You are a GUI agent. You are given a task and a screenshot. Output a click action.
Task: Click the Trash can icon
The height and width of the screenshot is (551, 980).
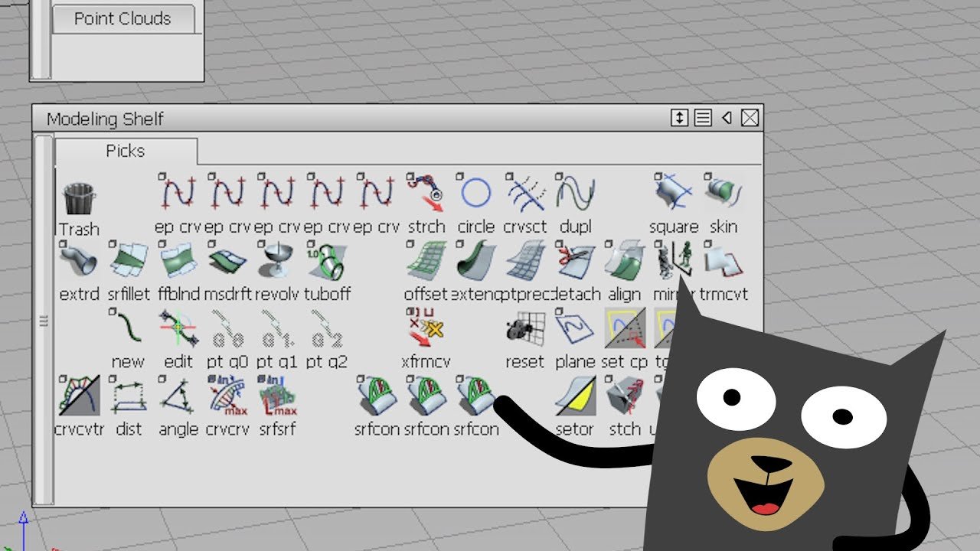click(x=79, y=200)
